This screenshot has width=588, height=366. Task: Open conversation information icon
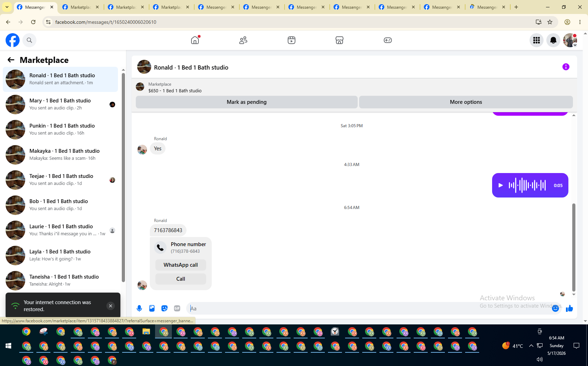(x=566, y=67)
